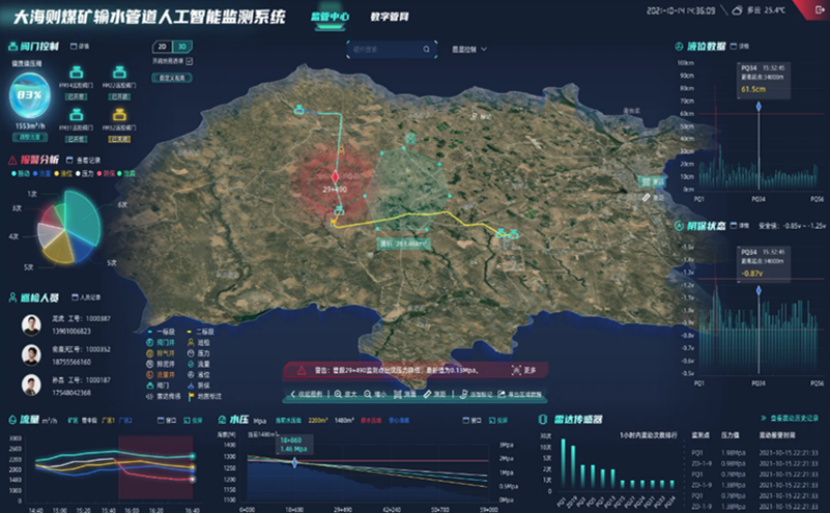The image size is (831, 514).
Task: Open 窗口 button in 流量 panel
Action: (166, 420)
